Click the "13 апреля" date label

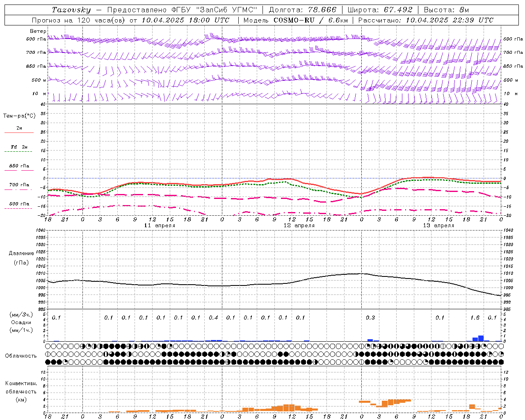(438, 226)
